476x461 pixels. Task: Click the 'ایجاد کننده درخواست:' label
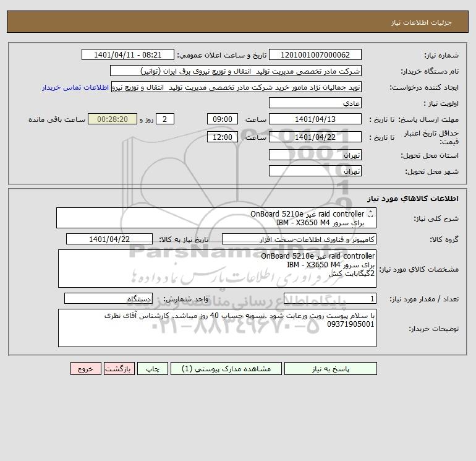click(424, 88)
